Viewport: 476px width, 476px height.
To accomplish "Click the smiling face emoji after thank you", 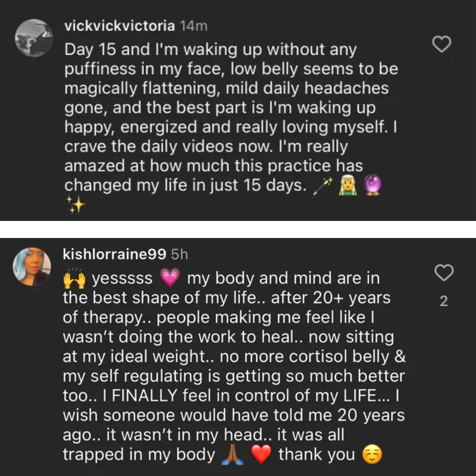I will coord(372,455).
